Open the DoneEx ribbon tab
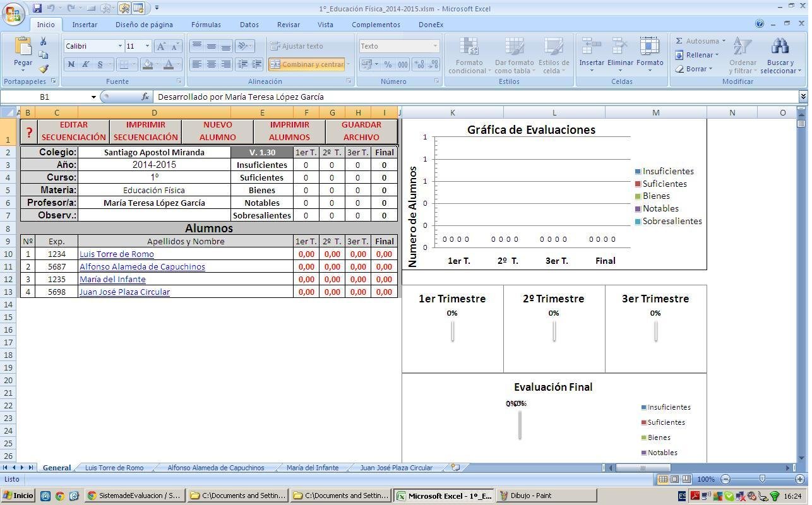Screen dimensions: 812x505 coord(431,25)
